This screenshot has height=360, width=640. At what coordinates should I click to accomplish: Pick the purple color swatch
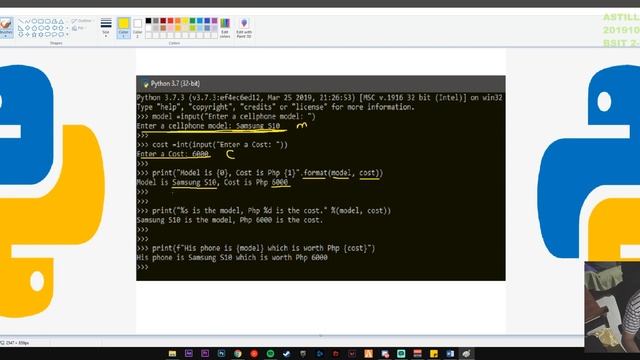[x=214, y=20]
